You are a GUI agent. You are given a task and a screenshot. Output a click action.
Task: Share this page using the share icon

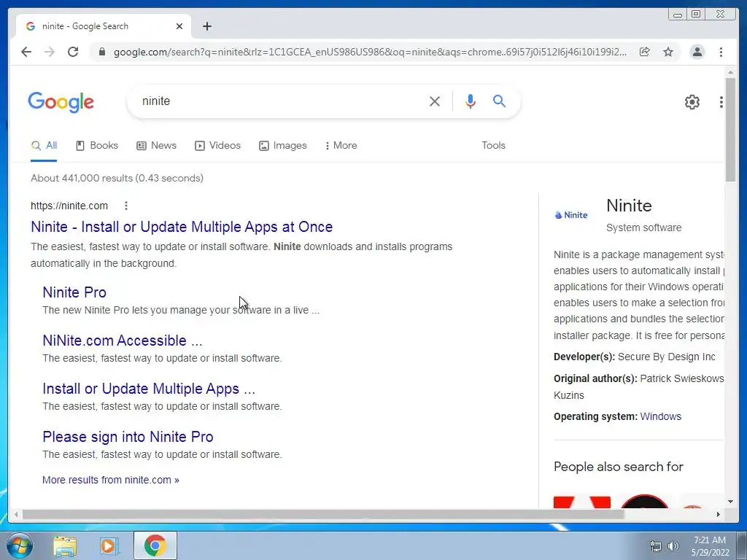coord(645,52)
